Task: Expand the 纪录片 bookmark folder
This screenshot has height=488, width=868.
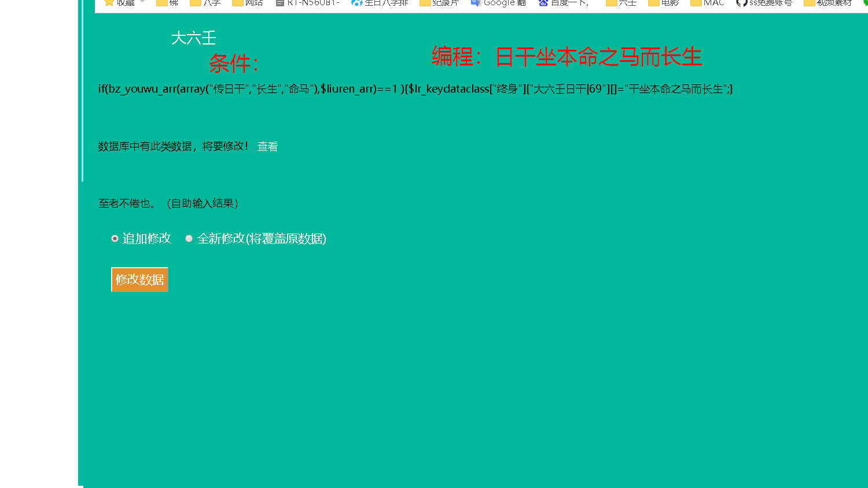Action: (439, 3)
